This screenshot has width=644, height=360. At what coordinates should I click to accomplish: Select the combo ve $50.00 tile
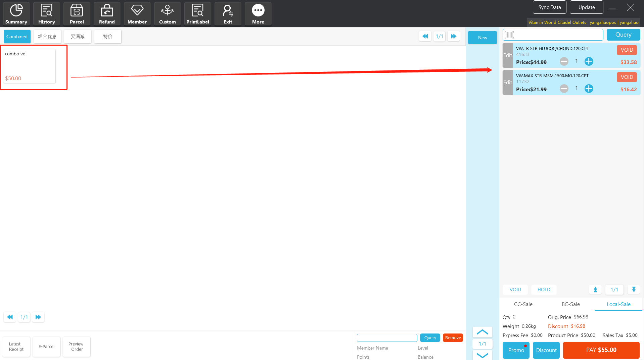pyautogui.click(x=30, y=66)
